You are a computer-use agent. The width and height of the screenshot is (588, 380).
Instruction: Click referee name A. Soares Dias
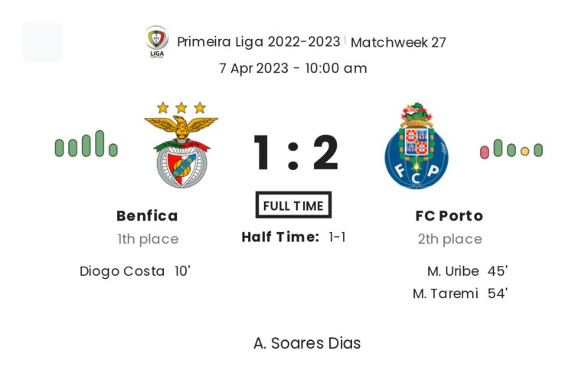[307, 342]
